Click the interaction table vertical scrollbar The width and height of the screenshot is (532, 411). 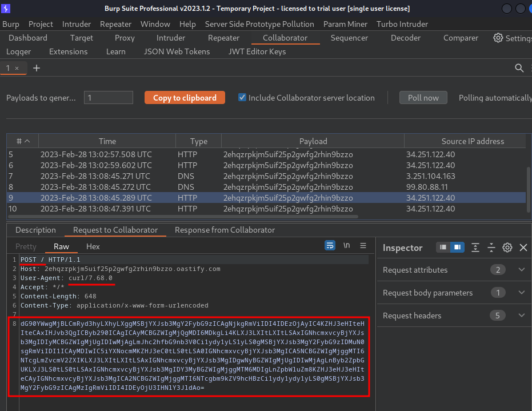[529, 189]
